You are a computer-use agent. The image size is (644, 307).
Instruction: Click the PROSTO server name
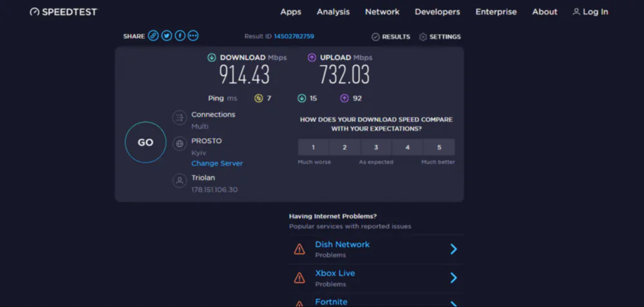tap(206, 141)
